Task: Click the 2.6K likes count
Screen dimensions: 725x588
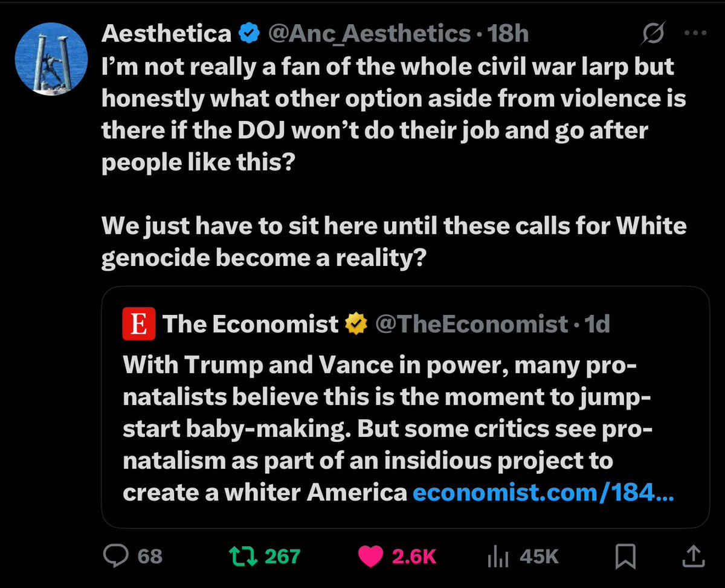Action: 414,557
